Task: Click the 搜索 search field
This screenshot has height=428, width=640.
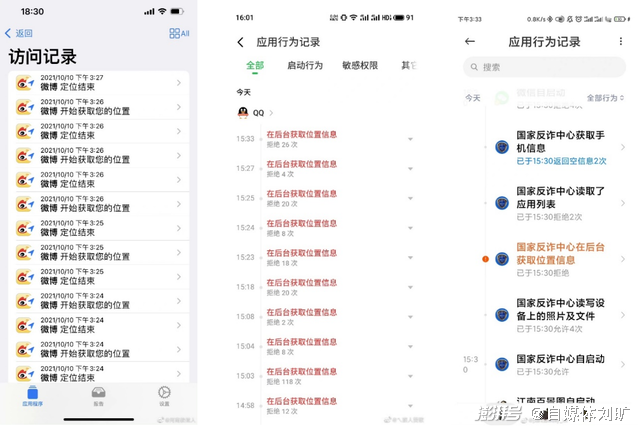Action: pyautogui.click(x=544, y=67)
